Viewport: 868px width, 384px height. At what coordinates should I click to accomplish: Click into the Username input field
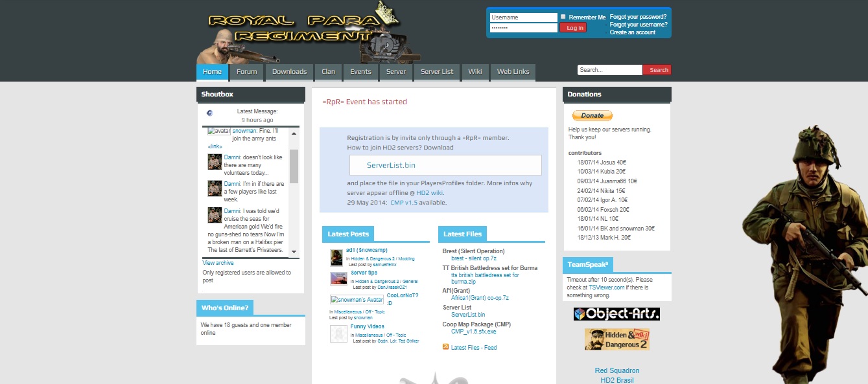point(522,17)
